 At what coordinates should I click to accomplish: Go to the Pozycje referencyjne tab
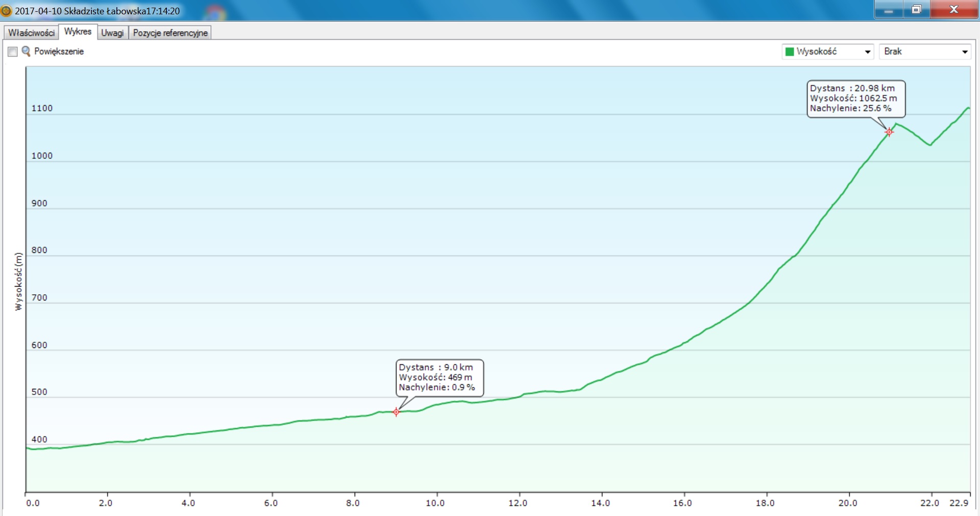click(x=170, y=33)
